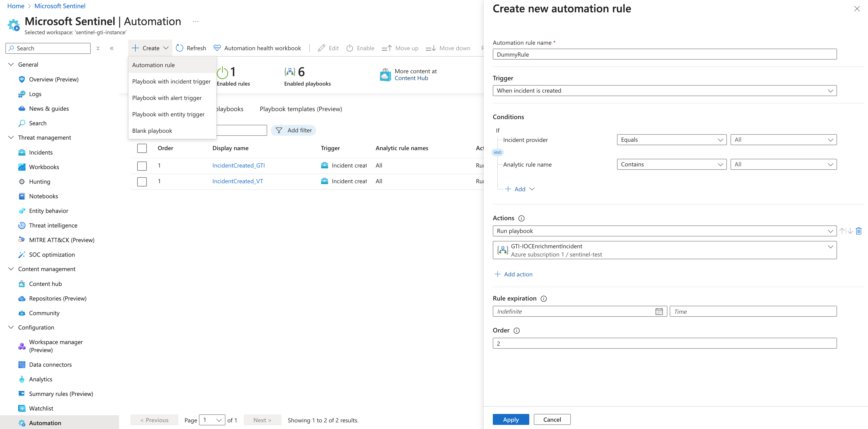Click the Add filter button

tap(294, 130)
